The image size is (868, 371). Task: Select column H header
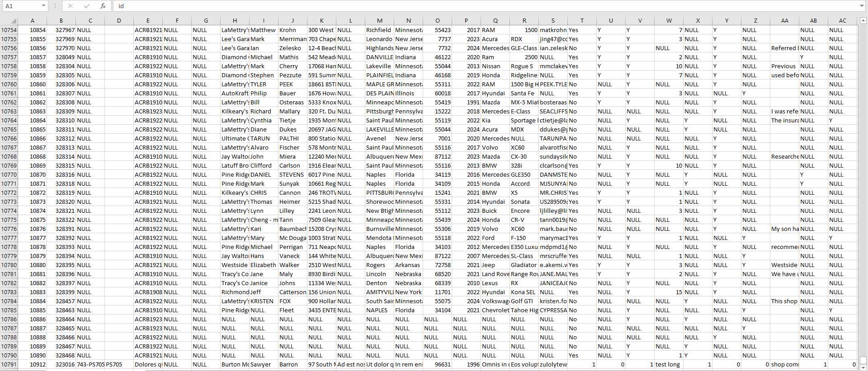pyautogui.click(x=235, y=21)
